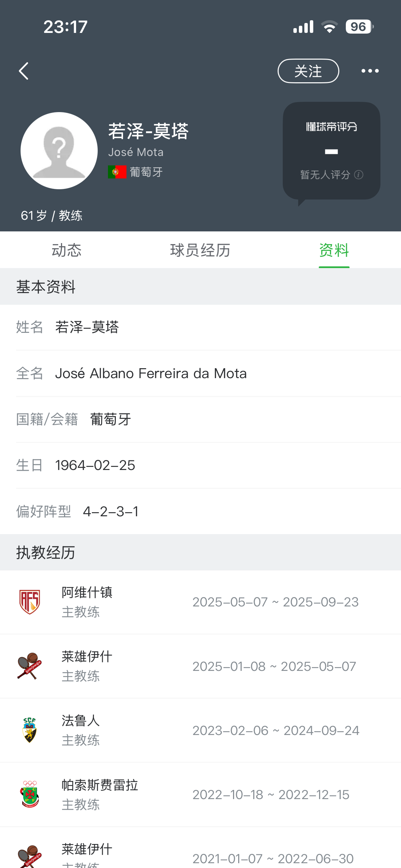
Task: Tap the Portugal flag icon
Action: point(117,172)
